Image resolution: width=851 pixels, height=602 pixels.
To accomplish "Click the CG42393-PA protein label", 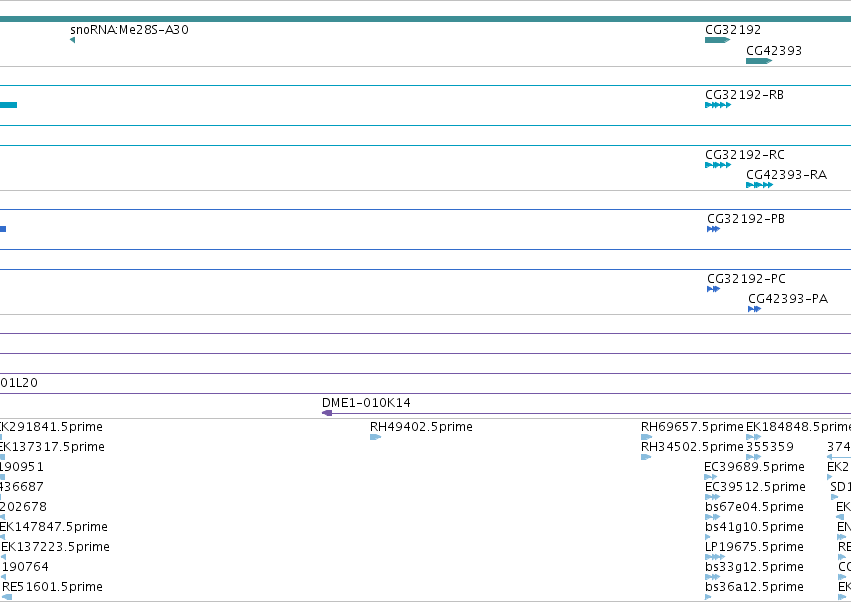I will [788, 299].
